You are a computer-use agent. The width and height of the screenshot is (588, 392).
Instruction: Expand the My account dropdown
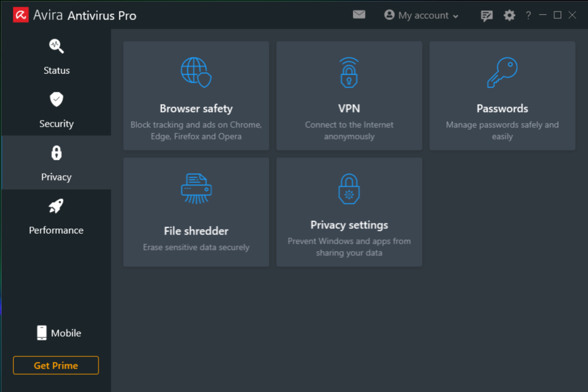coord(421,15)
